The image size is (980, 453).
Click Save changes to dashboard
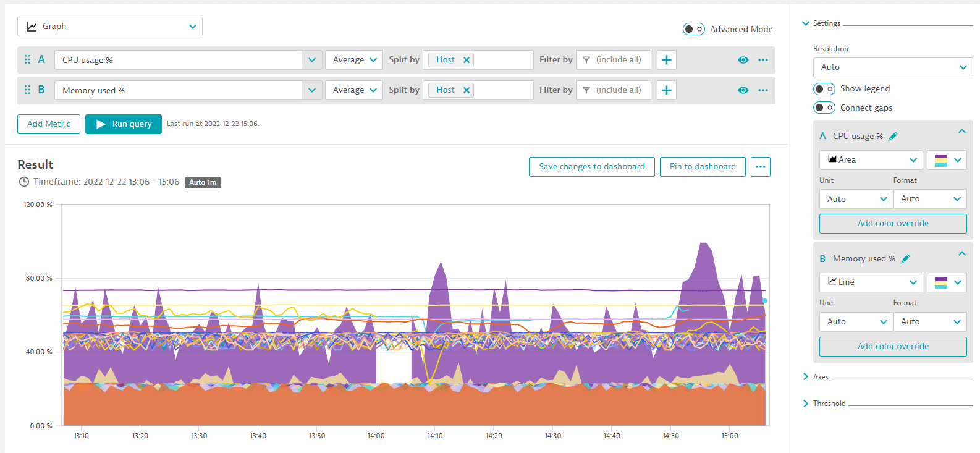[x=591, y=167]
